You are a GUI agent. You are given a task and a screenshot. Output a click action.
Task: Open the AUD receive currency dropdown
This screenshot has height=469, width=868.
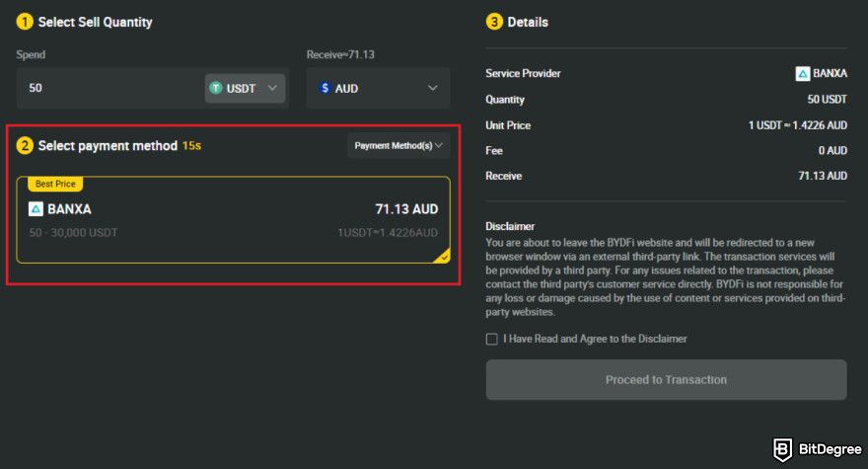coord(378,88)
